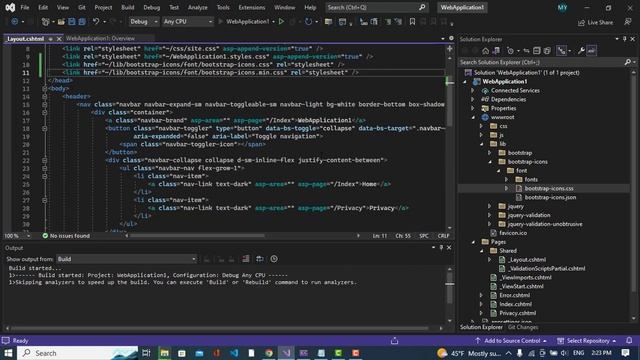The height and width of the screenshot is (360, 640).
Task: Expand the Dependencies node
Action: pos(473,100)
